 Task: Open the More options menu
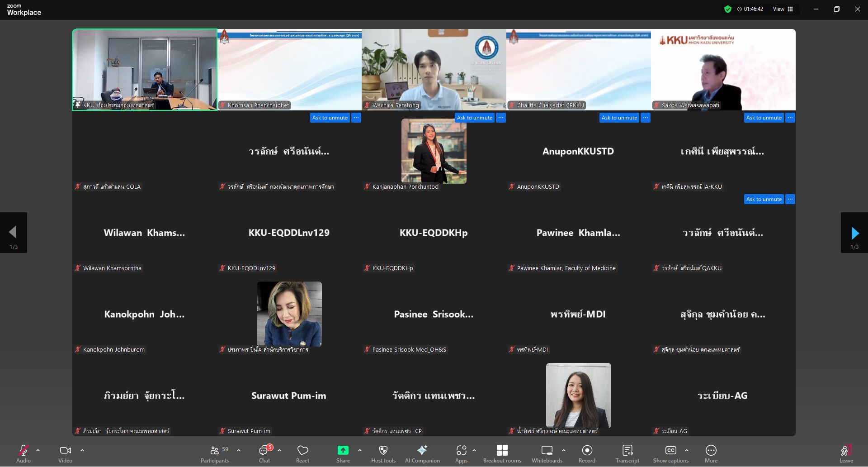tap(711, 454)
